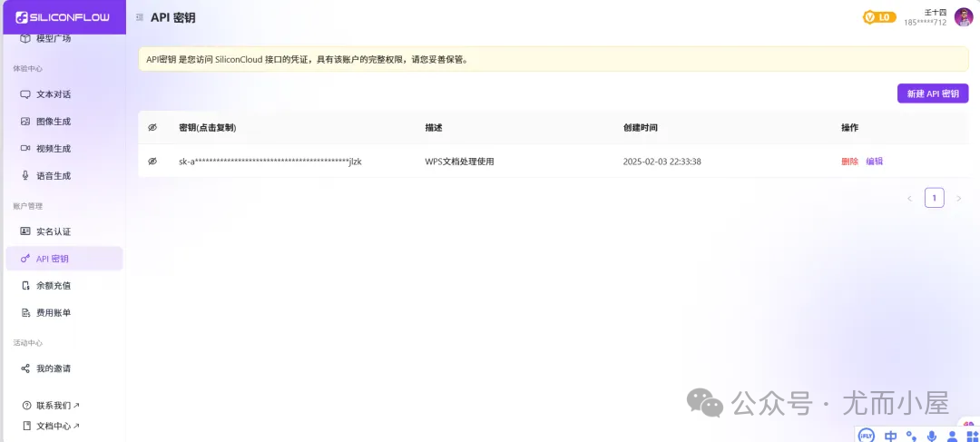Screen dimensions: 980x442
Task: Open the IME toolbox grid icon
Action: pos(973,436)
